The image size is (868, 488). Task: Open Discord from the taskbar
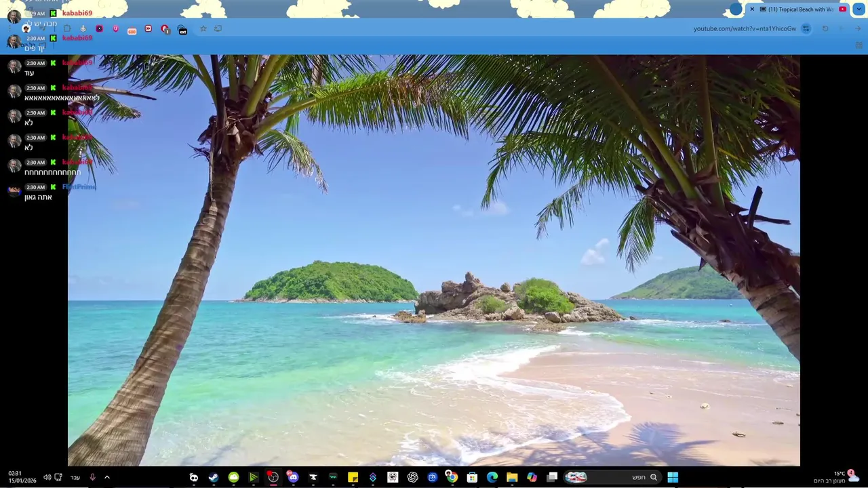pyautogui.click(x=293, y=477)
